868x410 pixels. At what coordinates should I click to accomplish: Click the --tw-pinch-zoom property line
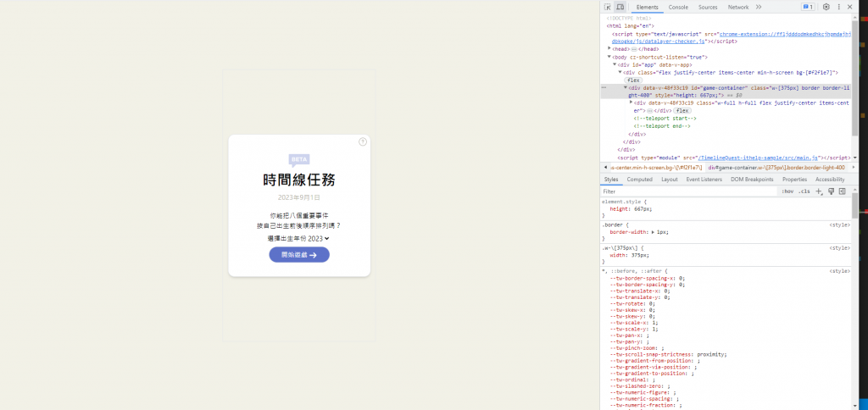(x=637, y=348)
